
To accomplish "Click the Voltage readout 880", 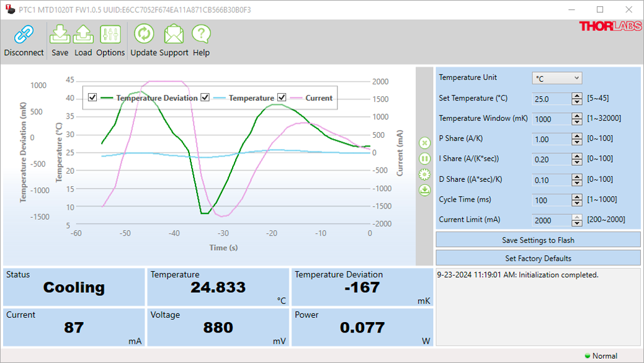I will point(218,327).
